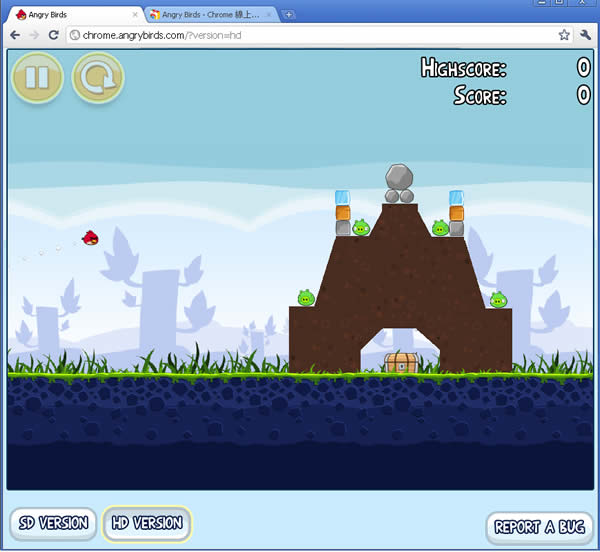Screen dimensions: 600x552
Task: Click the flying red bird
Action: point(90,238)
